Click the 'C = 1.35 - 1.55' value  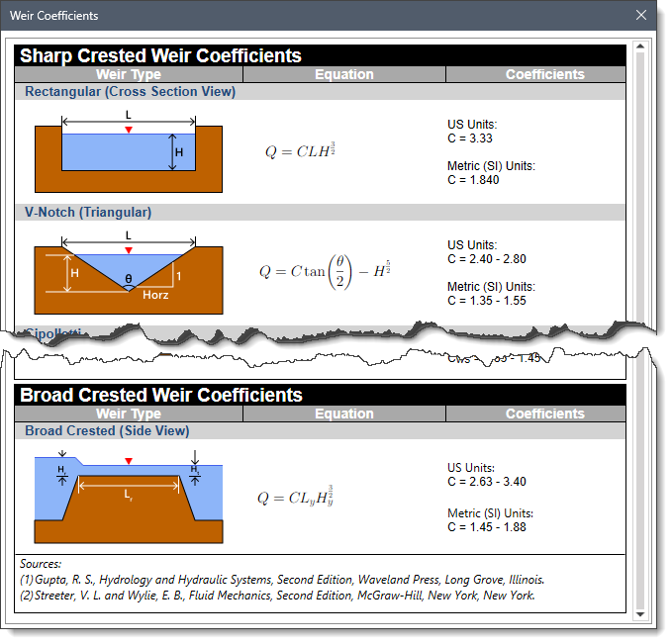486,301
